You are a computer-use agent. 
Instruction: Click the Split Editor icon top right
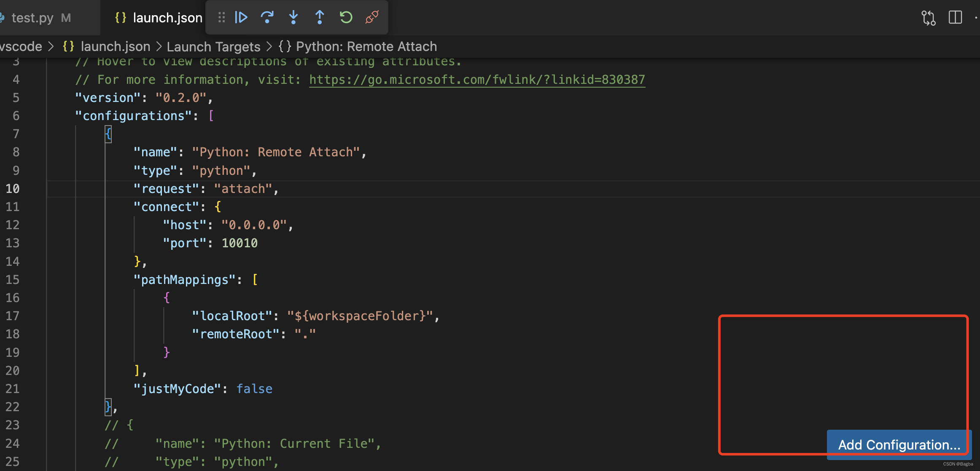pyautogui.click(x=955, y=18)
